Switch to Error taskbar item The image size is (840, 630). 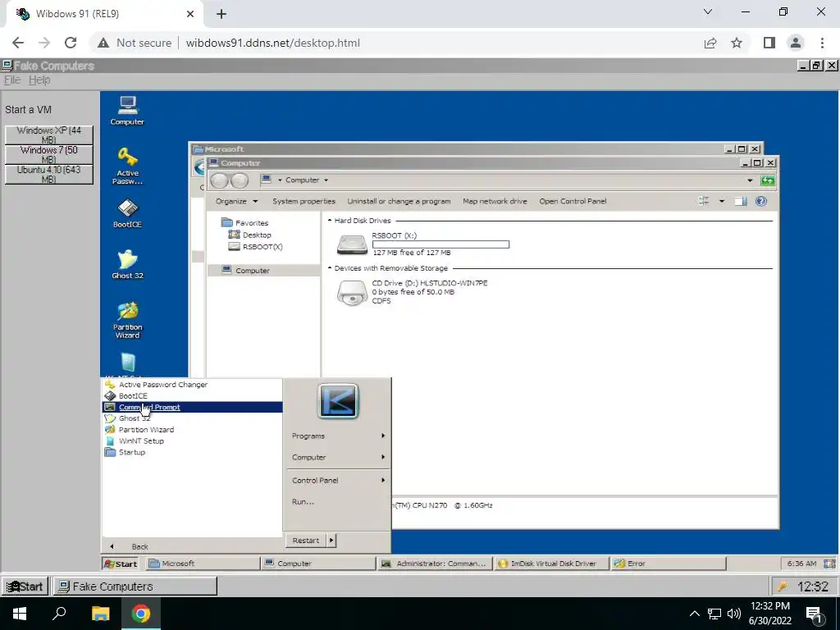(668, 564)
